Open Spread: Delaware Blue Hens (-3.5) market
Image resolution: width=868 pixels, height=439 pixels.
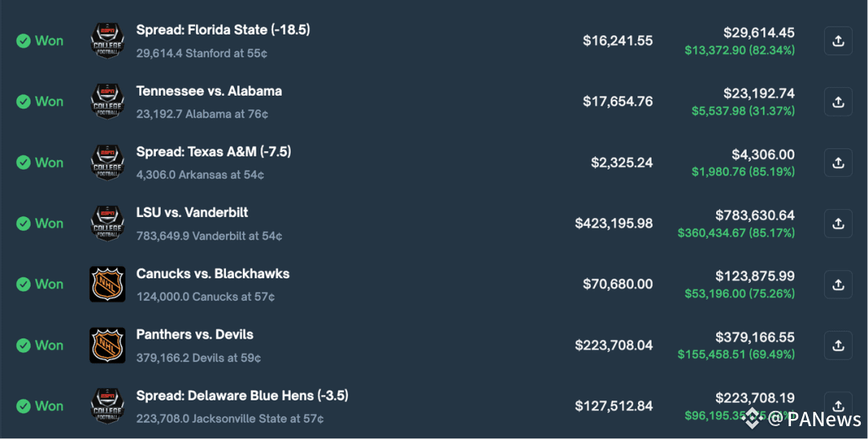point(243,396)
